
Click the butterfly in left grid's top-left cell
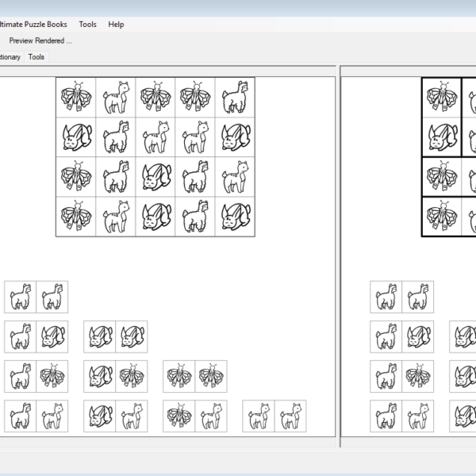76,98
